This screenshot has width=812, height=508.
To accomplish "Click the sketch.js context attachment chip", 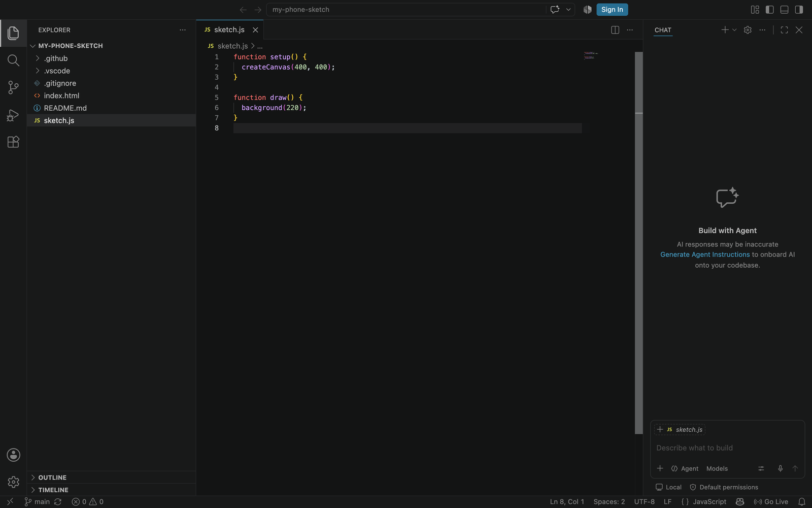I will (680, 430).
